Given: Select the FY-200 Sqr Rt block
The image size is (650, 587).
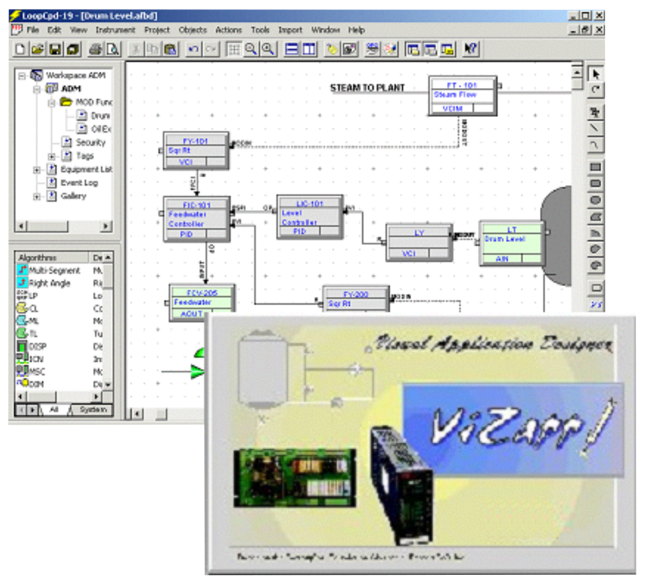Looking at the screenshot, I should tap(356, 298).
